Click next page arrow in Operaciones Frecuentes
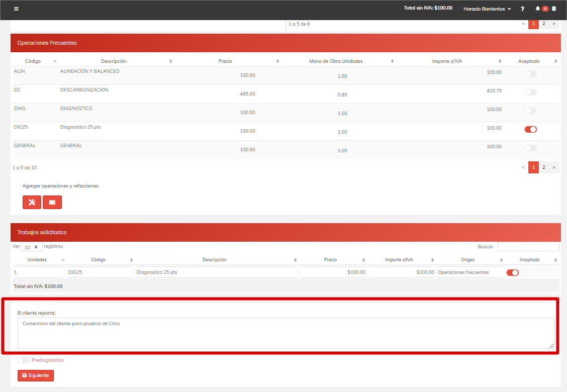Image resolution: width=567 pixels, height=392 pixels. point(554,167)
